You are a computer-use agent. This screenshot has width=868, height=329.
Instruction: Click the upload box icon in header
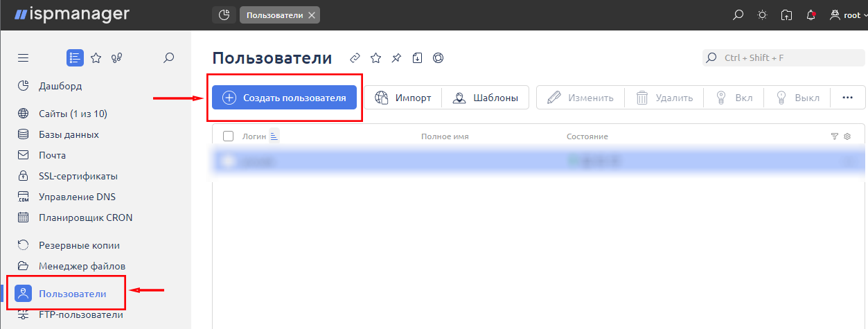786,15
